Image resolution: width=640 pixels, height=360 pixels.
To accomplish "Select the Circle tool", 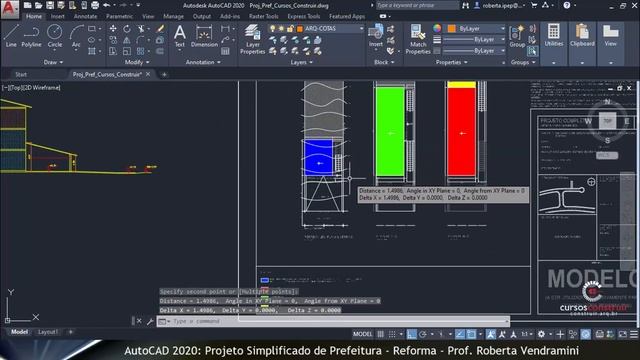I will (54, 36).
